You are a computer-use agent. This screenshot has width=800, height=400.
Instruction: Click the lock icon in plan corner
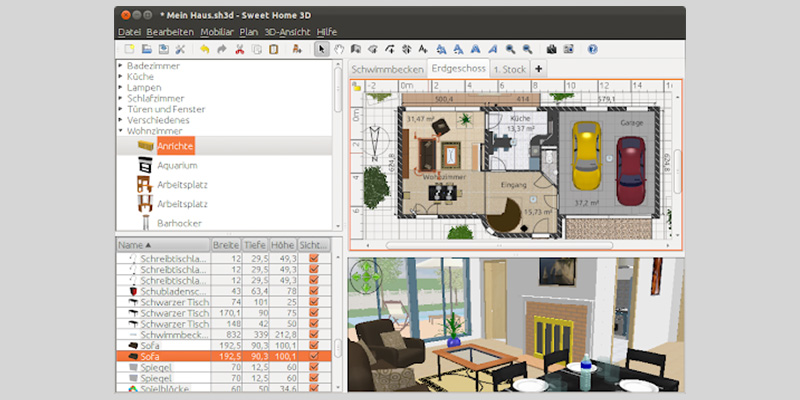(x=357, y=86)
